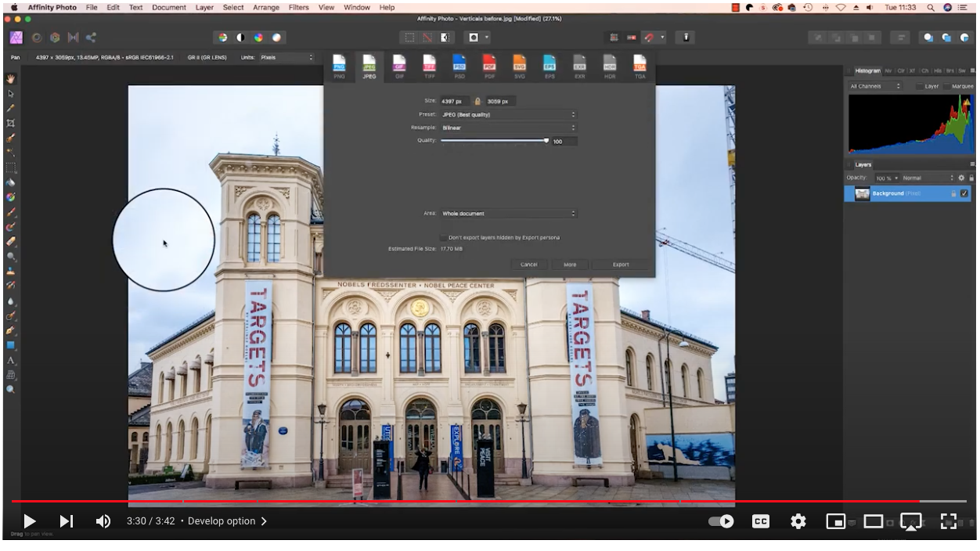Select the Move tool arrow
The height and width of the screenshot is (551, 980).
tap(11, 93)
